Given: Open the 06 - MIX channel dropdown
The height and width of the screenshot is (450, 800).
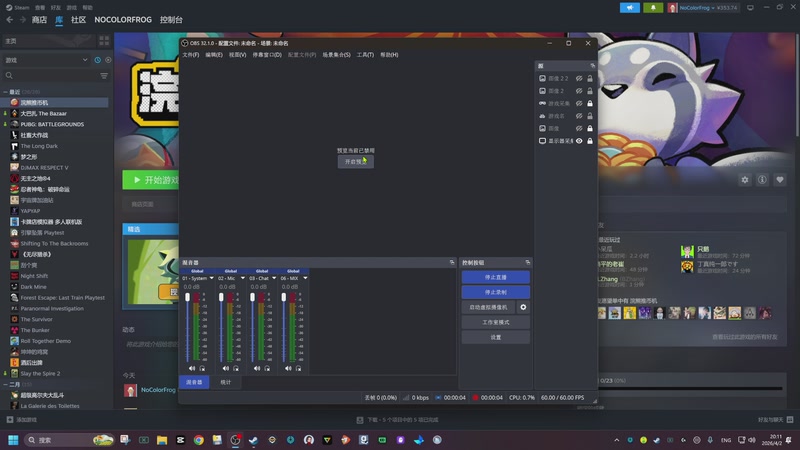Looking at the screenshot, I should pyautogui.click(x=305, y=278).
